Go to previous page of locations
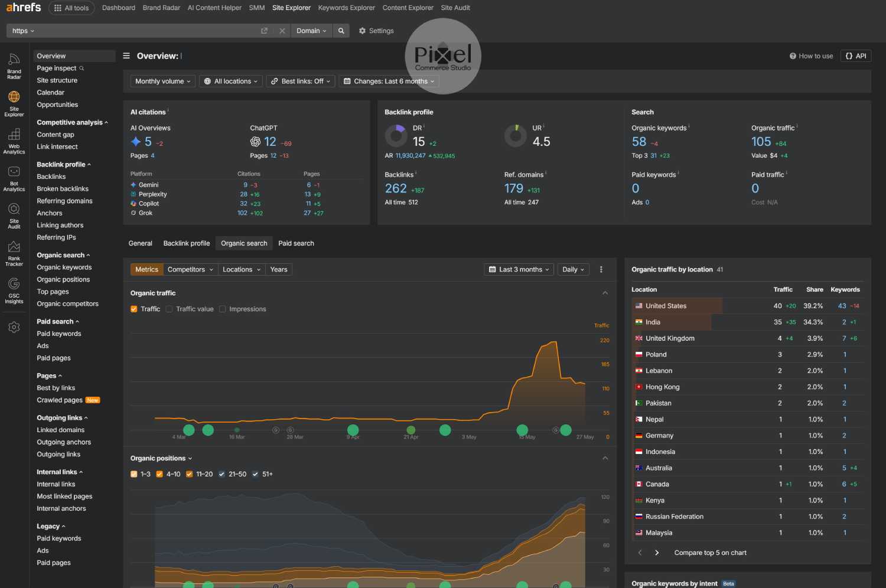Screen dimensions: 886x588 640,553
